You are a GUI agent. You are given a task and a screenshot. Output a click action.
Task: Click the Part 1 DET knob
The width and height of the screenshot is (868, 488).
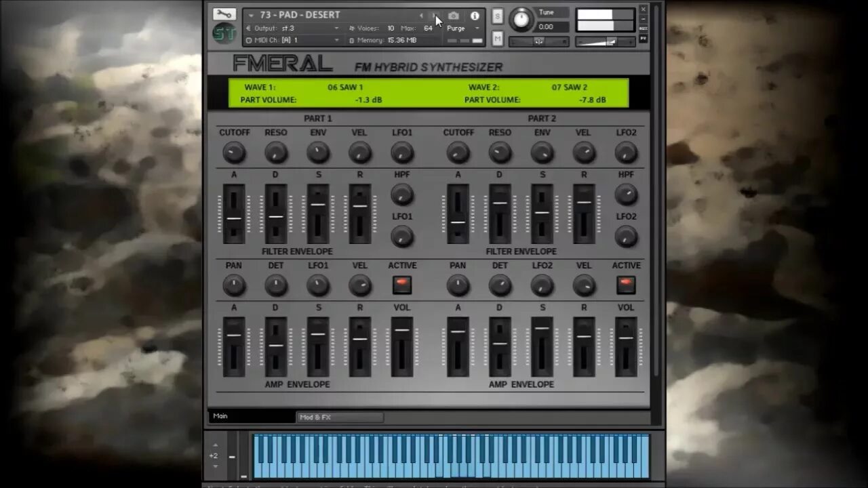pyautogui.click(x=276, y=285)
